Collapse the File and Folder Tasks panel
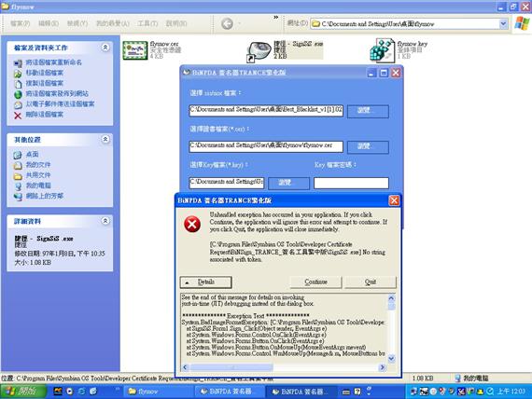The width and height of the screenshot is (532, 399). [105, 48]
